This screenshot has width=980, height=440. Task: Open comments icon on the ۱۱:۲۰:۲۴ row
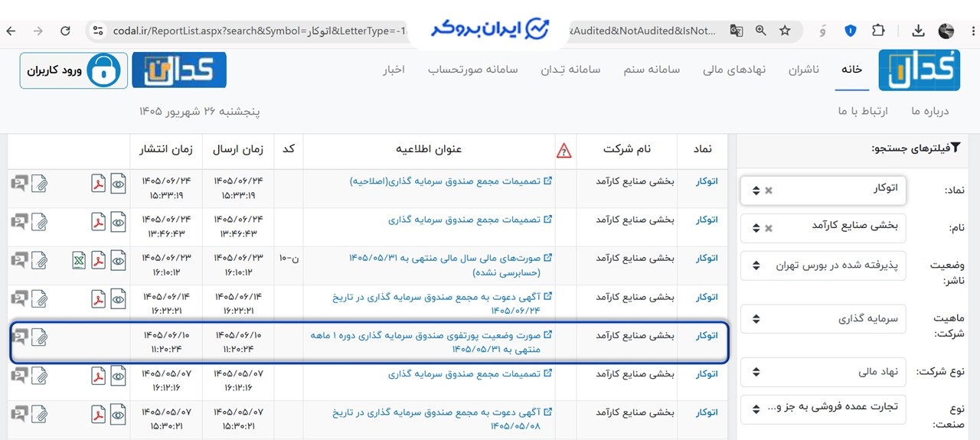(x=19, y=337)
